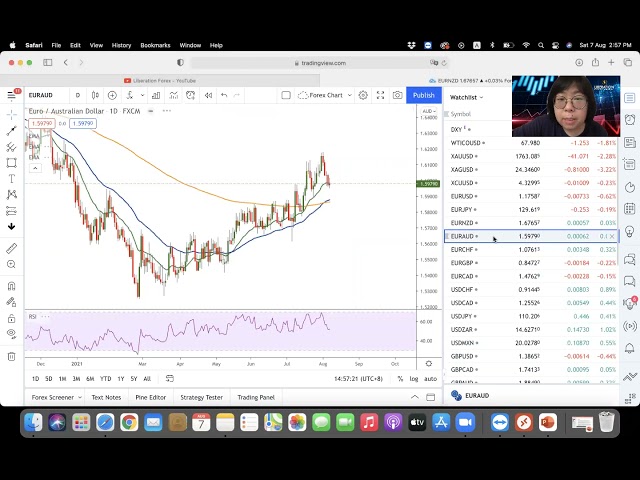Select the Zoom In magnifier tool

coord(11,265)
